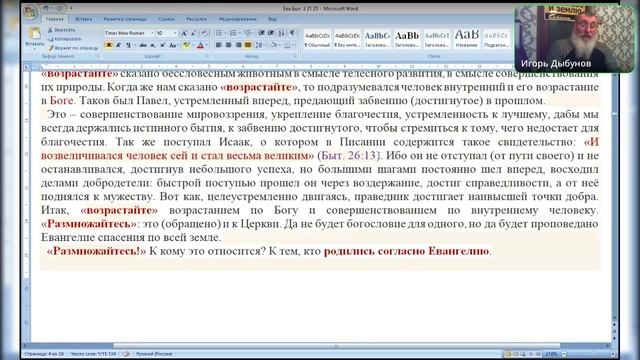Open Customize Quick Access Toolbar arrow
Screen dimensions: 640x360
(71, 8)
